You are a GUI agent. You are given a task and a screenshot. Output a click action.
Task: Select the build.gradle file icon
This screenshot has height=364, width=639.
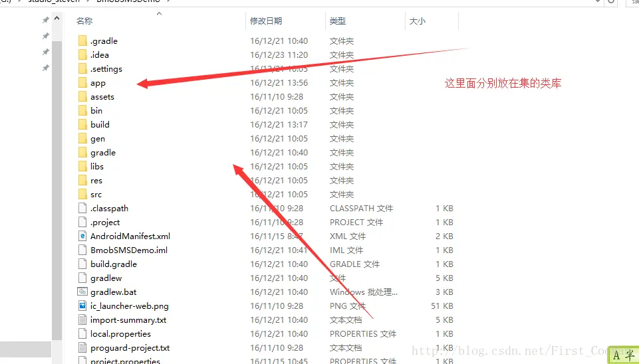click(82, 264)
